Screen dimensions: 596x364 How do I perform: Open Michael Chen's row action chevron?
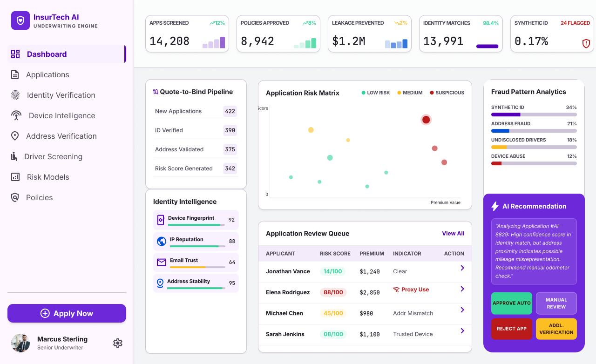click(462, 310)
